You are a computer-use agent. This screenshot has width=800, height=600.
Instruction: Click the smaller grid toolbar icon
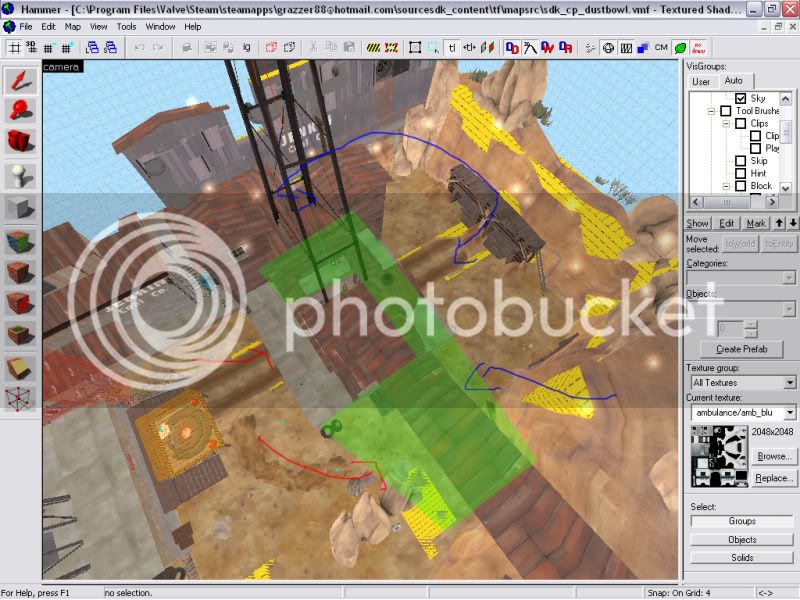(48, 48)
